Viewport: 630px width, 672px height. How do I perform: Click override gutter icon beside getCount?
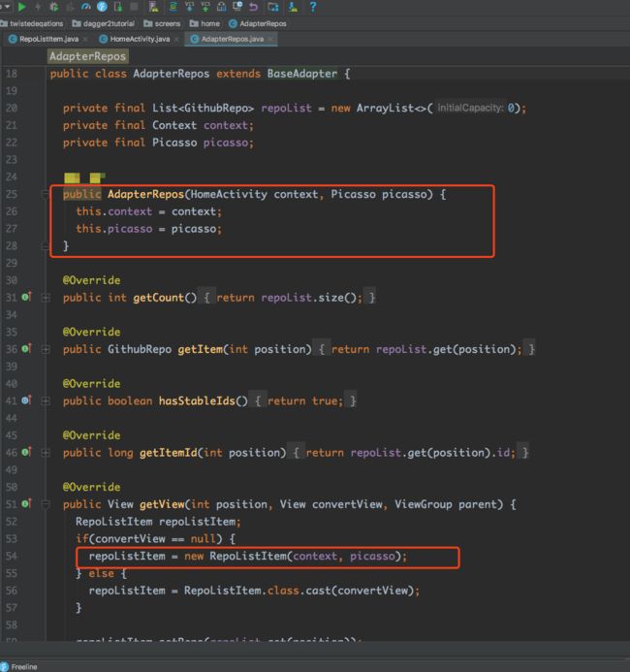[x=26, y=297]
